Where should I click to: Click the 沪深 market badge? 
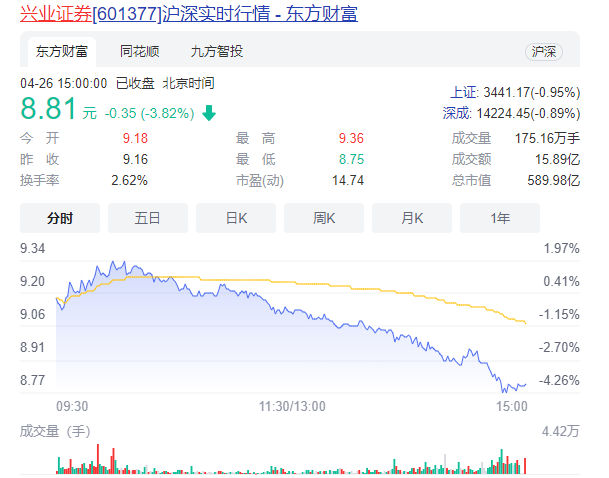coord(544,52)
